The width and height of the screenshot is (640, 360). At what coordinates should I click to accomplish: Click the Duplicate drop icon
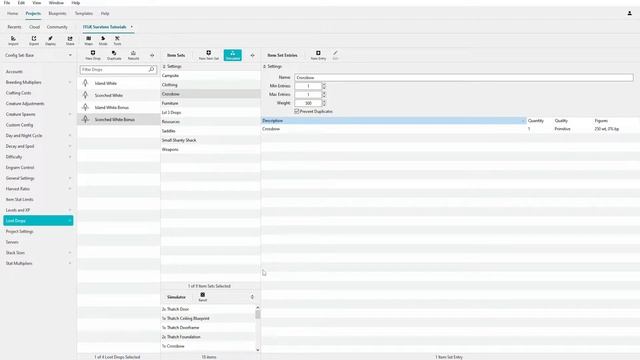pyautogui.click(x=114, y=55)
